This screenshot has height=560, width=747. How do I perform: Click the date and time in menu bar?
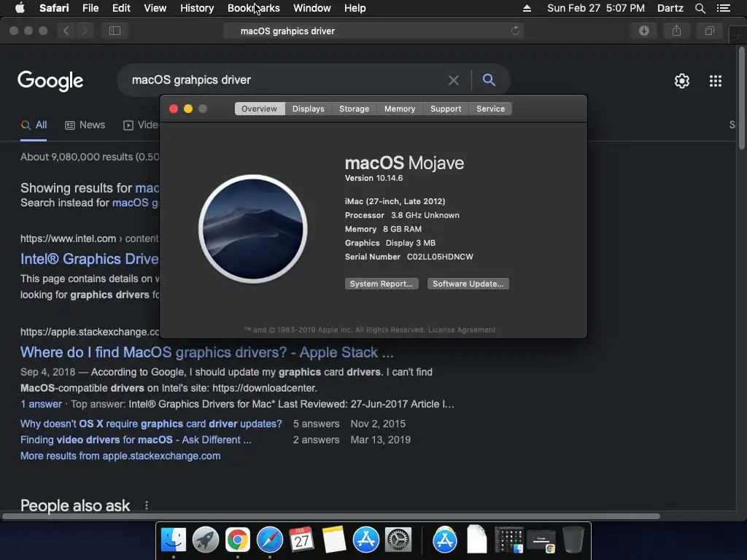coord(595,8)
